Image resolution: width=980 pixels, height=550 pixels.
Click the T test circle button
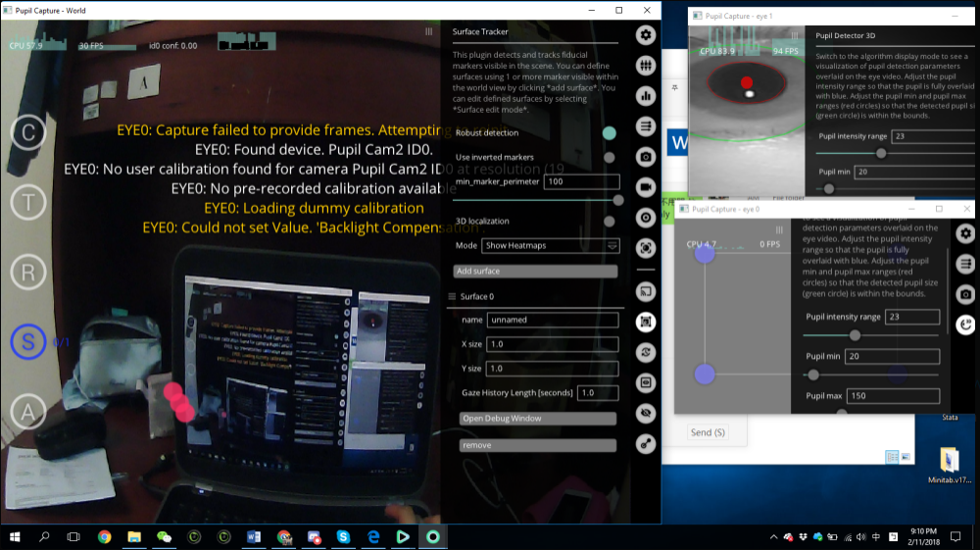[28, 203]
